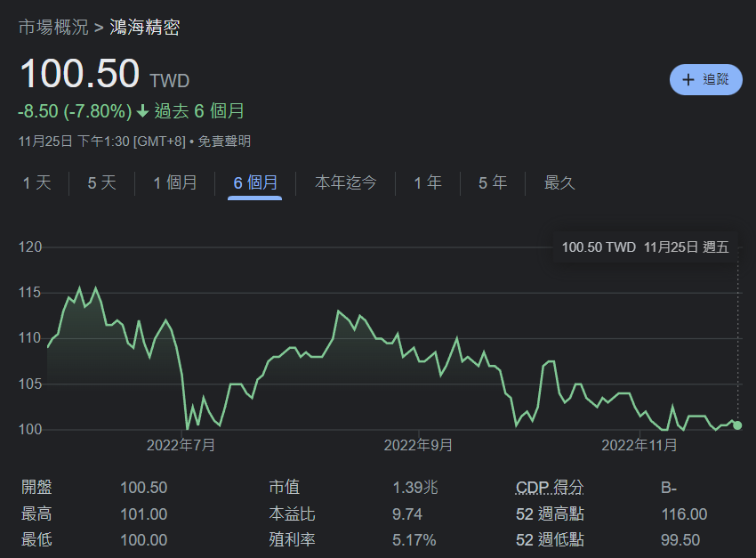Open the 免責聲明 disclaimer link
This screenshot has width=756, height=558.
(224, 142)
